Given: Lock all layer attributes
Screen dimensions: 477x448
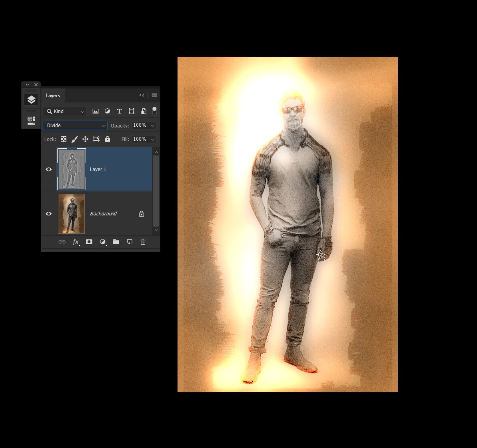Looking at the screenshot, I should click(x=108, y=139).
